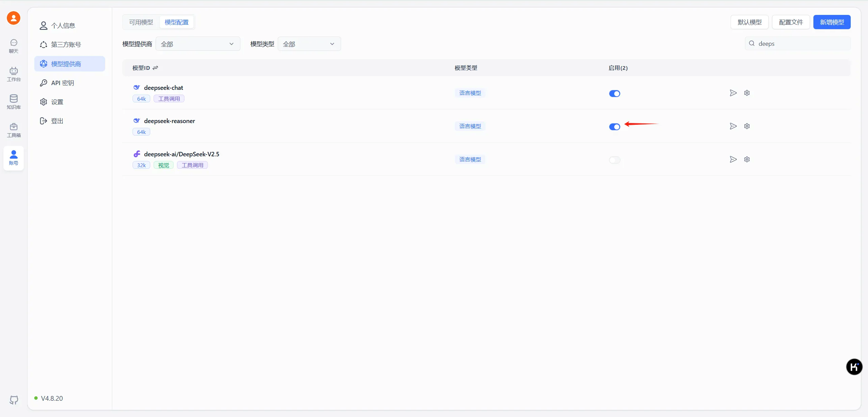Click the deepseek-ai/DeepSeek-V2.5 model name
Image resolution: width=868 pixels, height=417 pixels.
182,154
